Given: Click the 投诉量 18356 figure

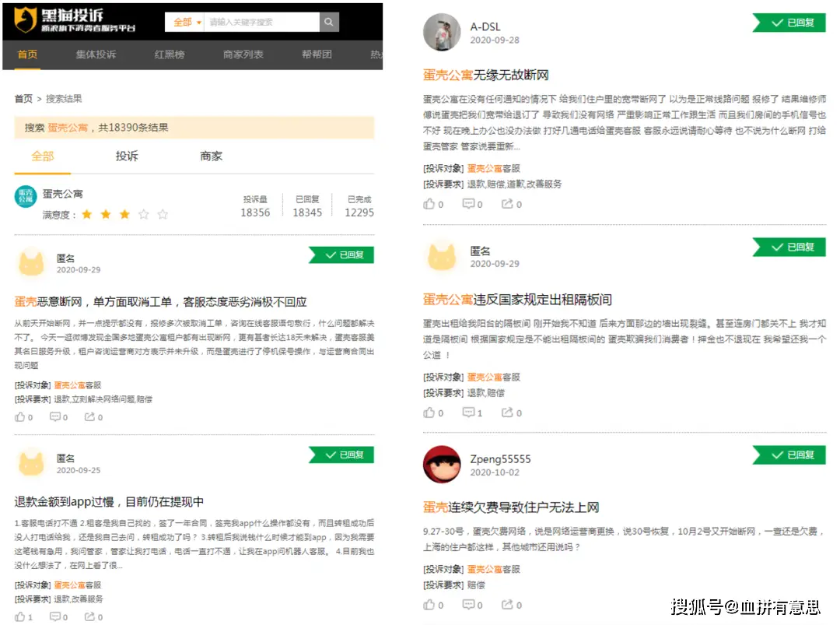Looking at the screenshot, I should [255, 212].
